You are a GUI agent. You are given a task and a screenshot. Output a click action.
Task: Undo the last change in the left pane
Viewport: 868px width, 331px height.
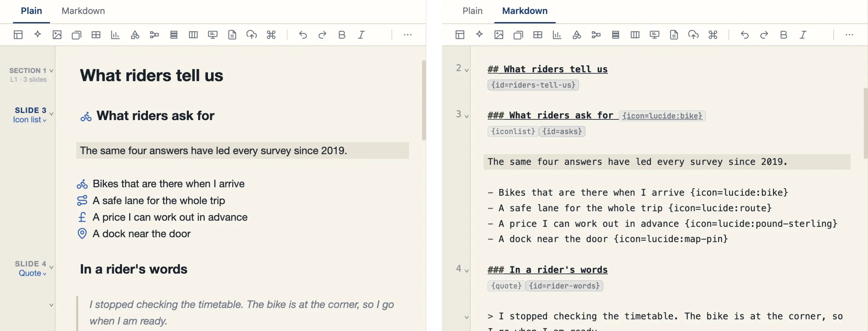[x=303, y=35]
